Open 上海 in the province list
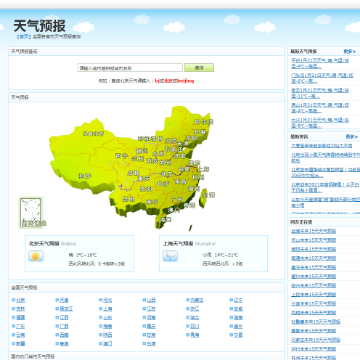 107,309
